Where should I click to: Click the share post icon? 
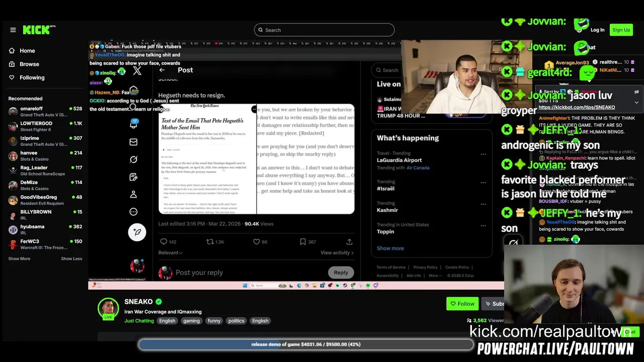point(349,242)
